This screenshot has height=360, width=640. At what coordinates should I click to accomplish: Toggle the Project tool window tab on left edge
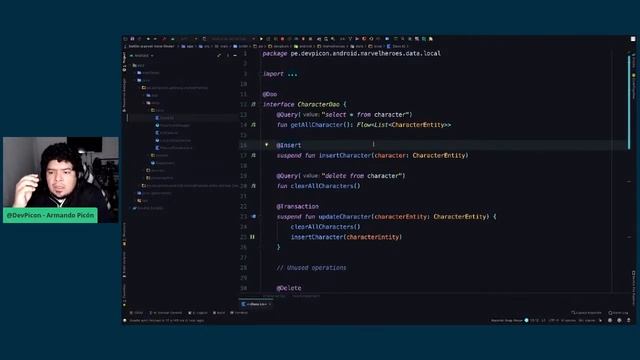(x=124, y=62)
